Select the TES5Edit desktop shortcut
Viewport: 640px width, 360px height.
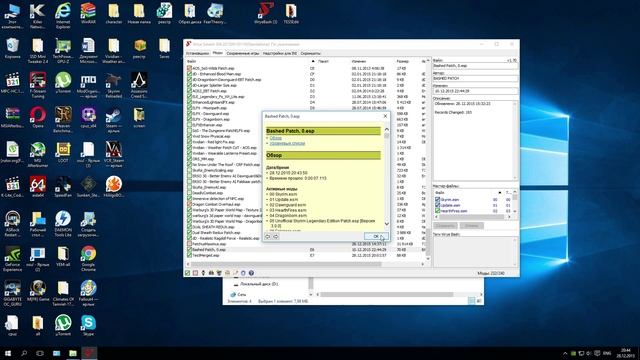coord(291,13)
